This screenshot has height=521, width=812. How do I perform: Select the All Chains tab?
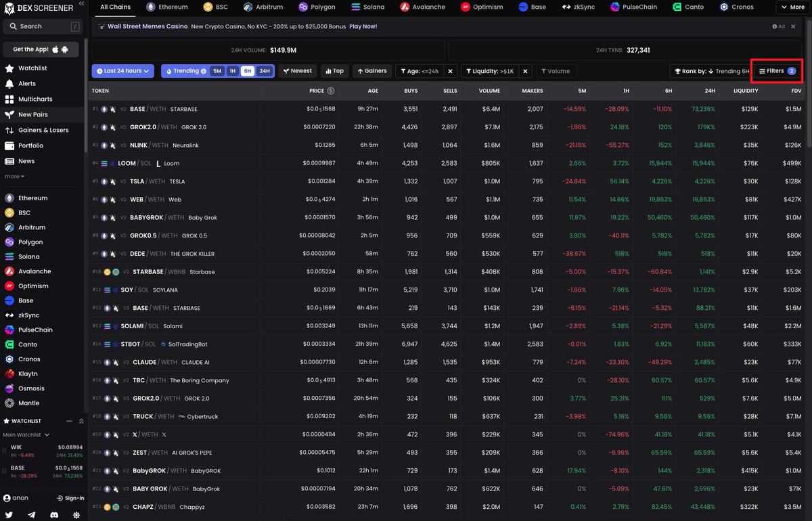[115, 7]
